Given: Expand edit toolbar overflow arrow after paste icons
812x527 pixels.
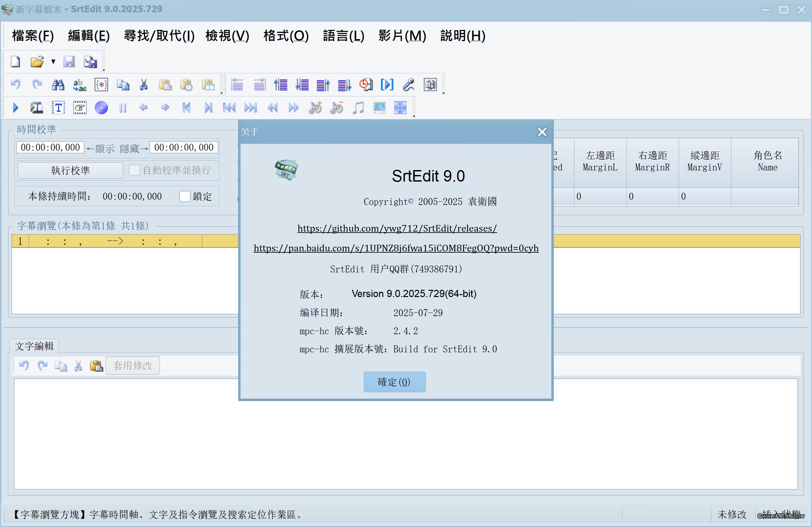Looking at the screenshot, I should [x=221, y=93].
